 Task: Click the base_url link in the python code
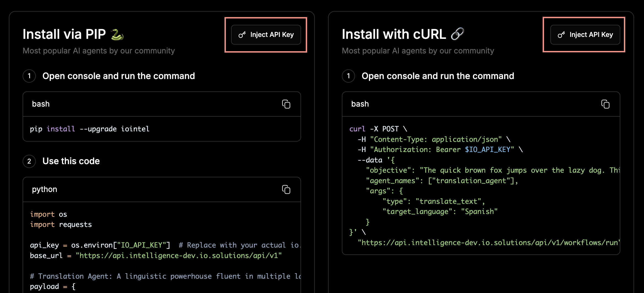click(x=179, y=256)
